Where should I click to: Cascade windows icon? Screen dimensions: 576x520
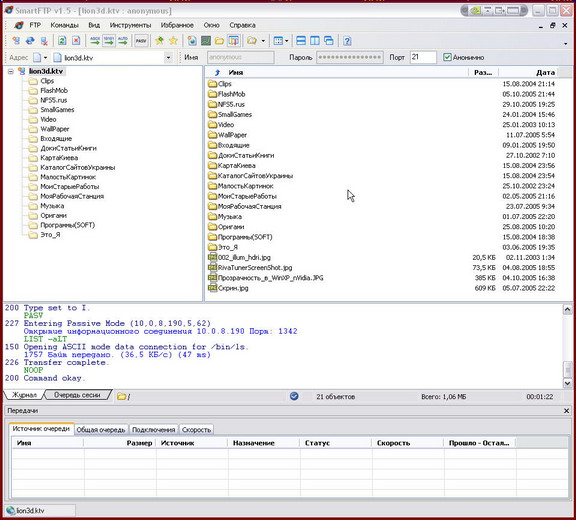click(x=329, y=41)
